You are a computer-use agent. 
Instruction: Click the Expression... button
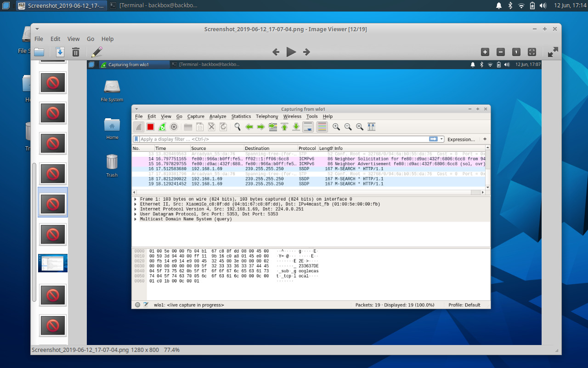(461, 139)
